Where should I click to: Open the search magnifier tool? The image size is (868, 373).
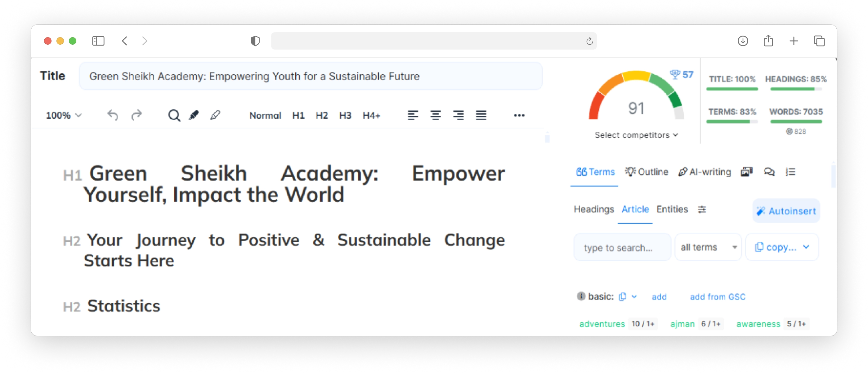[174, 116]
